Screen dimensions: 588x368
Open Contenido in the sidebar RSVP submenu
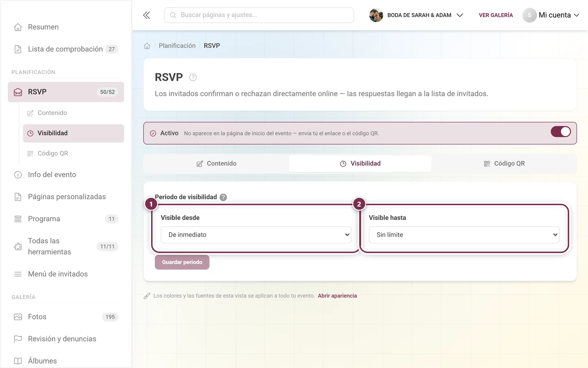pos(73,113)
